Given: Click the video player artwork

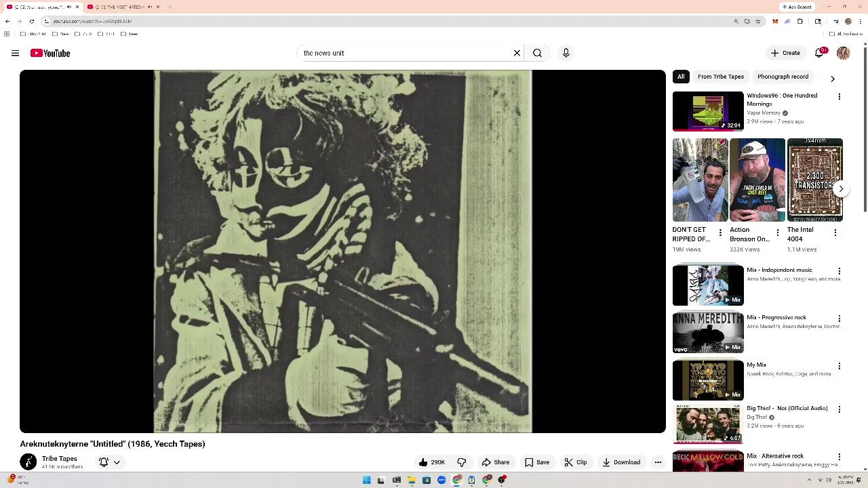Looking at the screenshot, I should coord(342,251).
